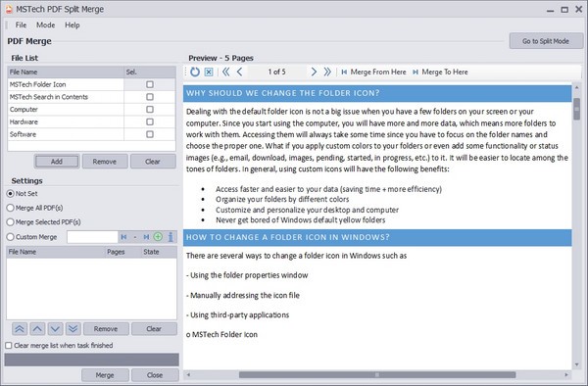Open the Mode menu
This screenshot has width=588, height=386.
coord(46,25)
